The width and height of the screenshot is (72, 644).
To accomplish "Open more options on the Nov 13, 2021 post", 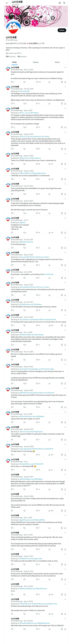I will pos(65,68).
